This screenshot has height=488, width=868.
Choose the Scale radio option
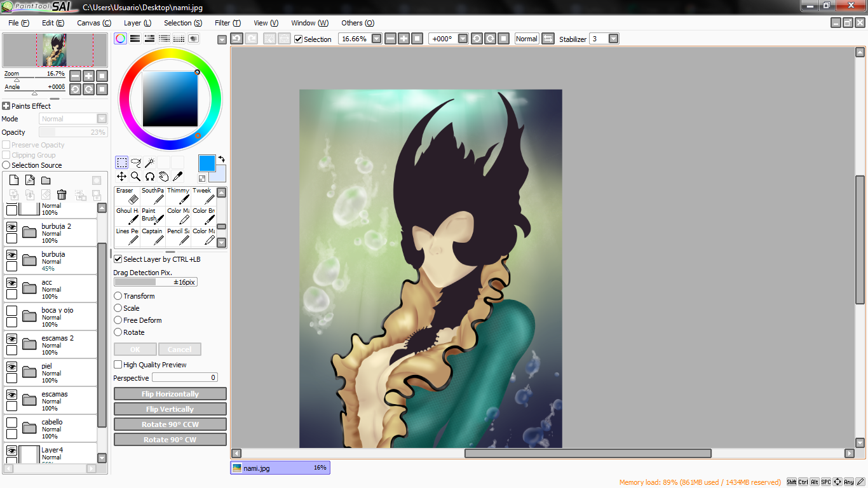click(118, 308)
